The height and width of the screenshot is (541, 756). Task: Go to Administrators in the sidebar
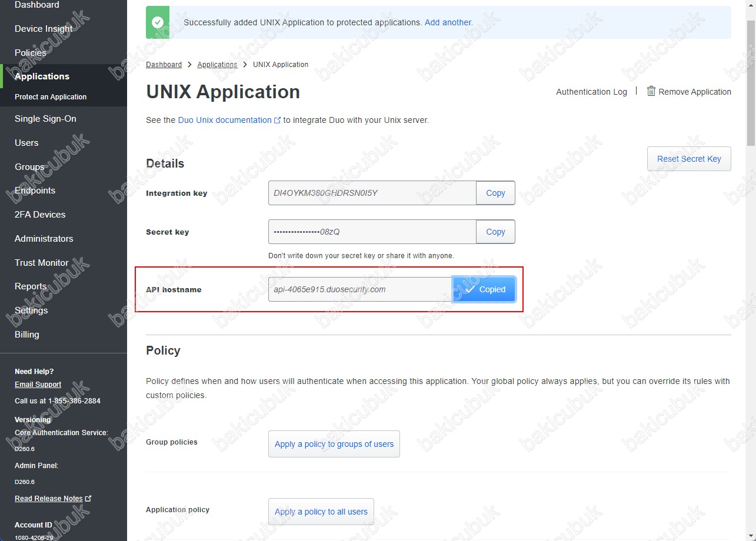pos(44,239)
